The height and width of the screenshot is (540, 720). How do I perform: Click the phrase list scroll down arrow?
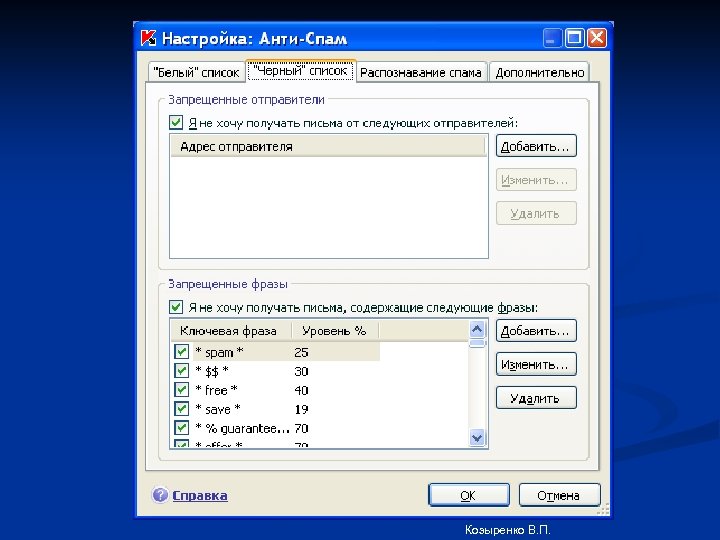click(x=477, y=438)
